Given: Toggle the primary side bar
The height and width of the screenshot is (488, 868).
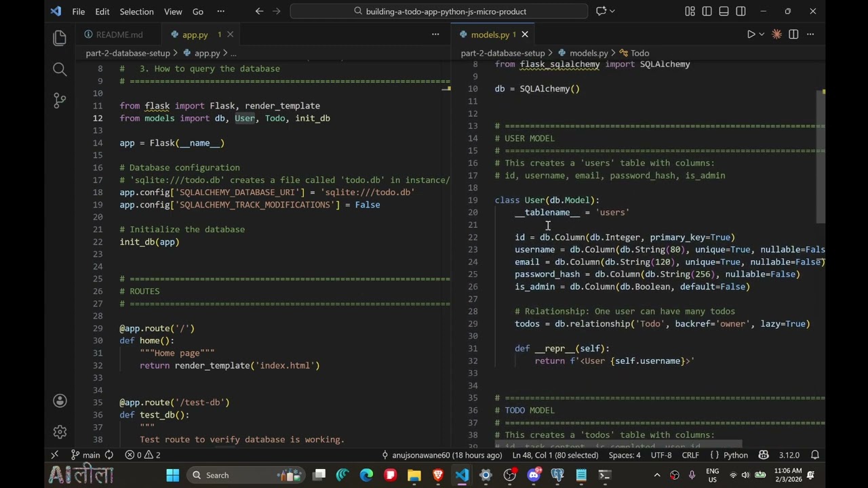Looking at the screenshot, I should tap(707, 12).
